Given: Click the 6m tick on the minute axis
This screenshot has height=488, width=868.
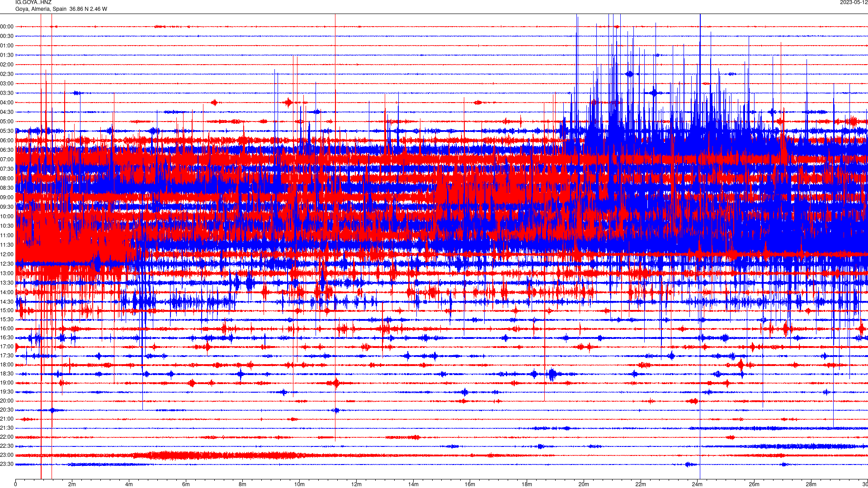Looking at the screenshot, I should tap(186, 484).
